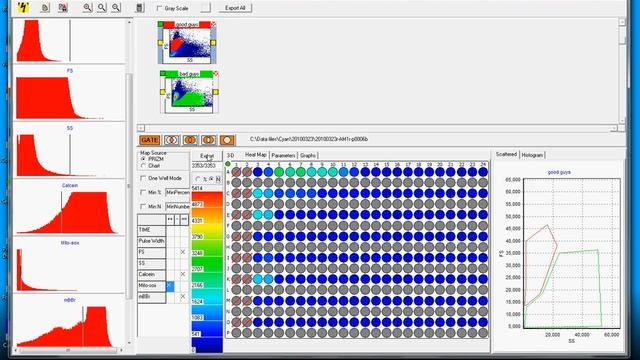Switch to the Scattered tab
The image size is (640, 360).
pyautogui.click(x=506, y=154)
